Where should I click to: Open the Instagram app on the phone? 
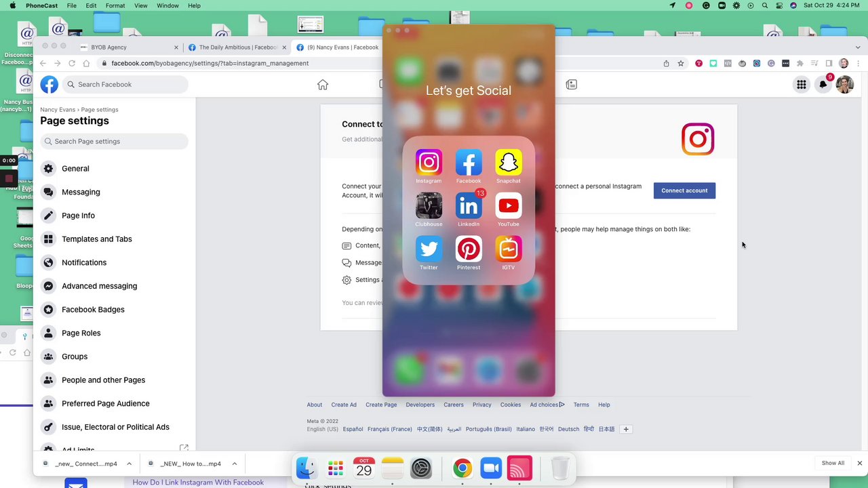pyautogui.click(x=429, y=163)
